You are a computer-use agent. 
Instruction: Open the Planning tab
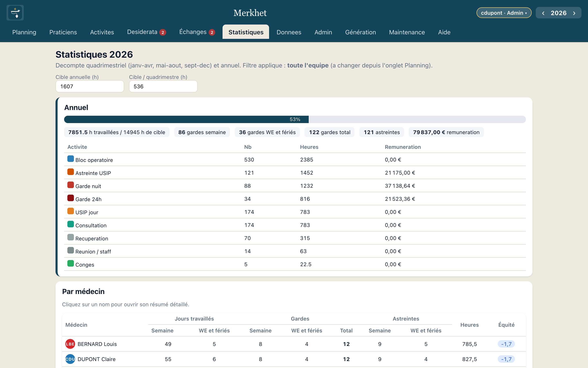click(x=24, y=32)
